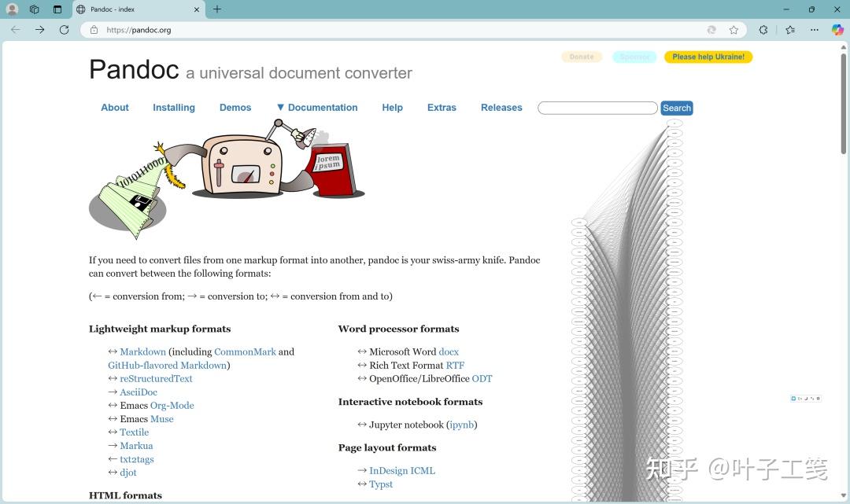The image size is (850, 504).
Task: Open the ipynb link
Action: (x=461, y=425)
